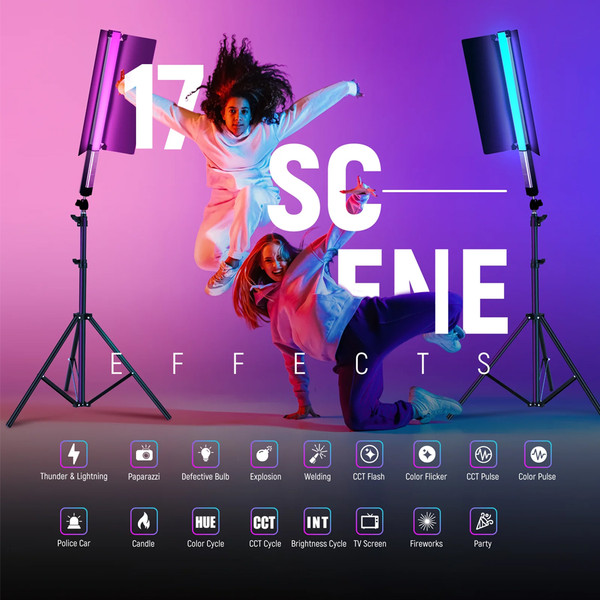
Task: Click the 'Paparazzi' label text
Action: point(144,477)
